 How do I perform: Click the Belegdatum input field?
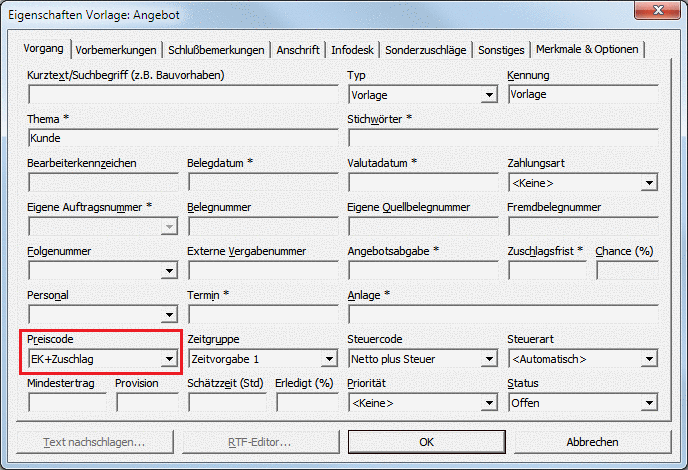(263, 182)
